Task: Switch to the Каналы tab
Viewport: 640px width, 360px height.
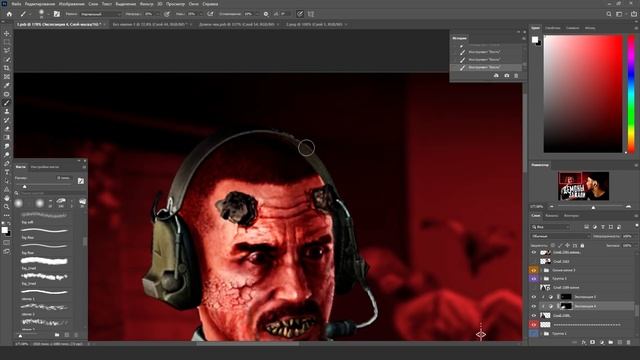Action: (551, 216)
